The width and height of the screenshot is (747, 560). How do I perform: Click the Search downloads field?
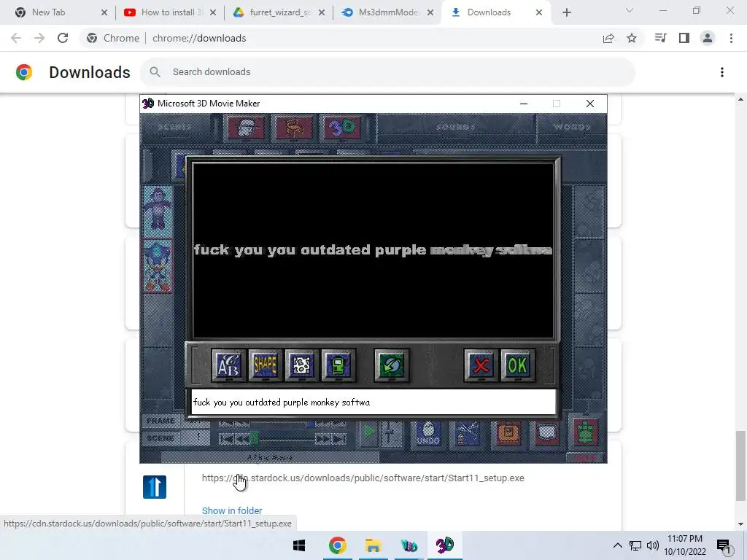tap(388, 72)
